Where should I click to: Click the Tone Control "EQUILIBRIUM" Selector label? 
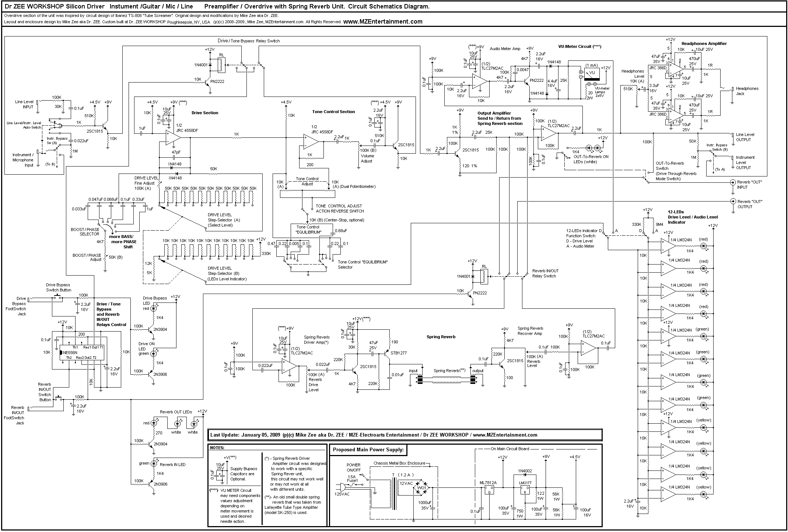pos(363,265)
